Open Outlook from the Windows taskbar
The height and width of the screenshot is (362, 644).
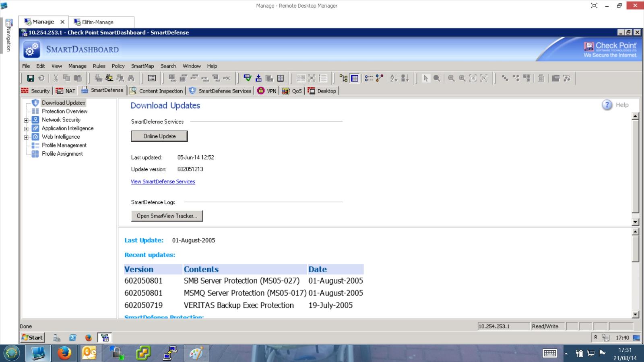(x=89, y=353)
